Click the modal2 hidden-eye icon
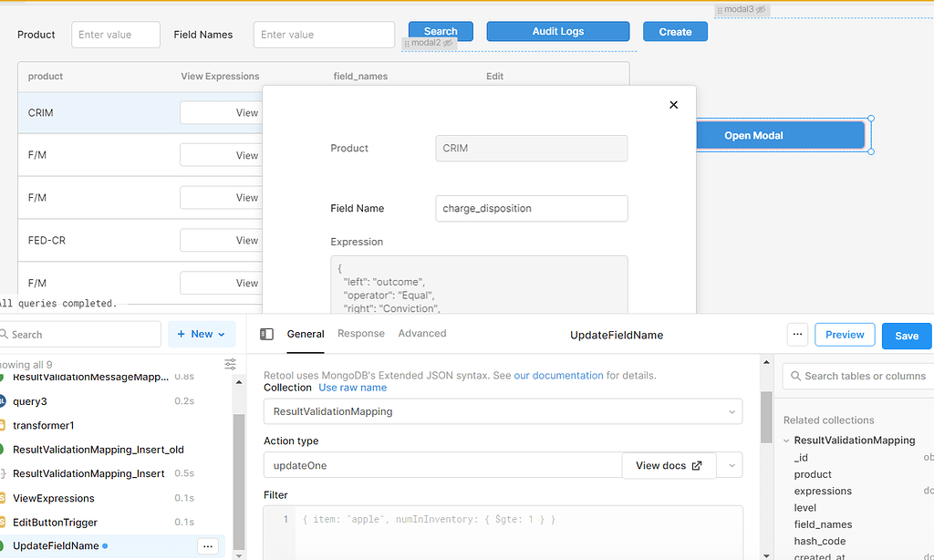934x560 pixels. 448,43
